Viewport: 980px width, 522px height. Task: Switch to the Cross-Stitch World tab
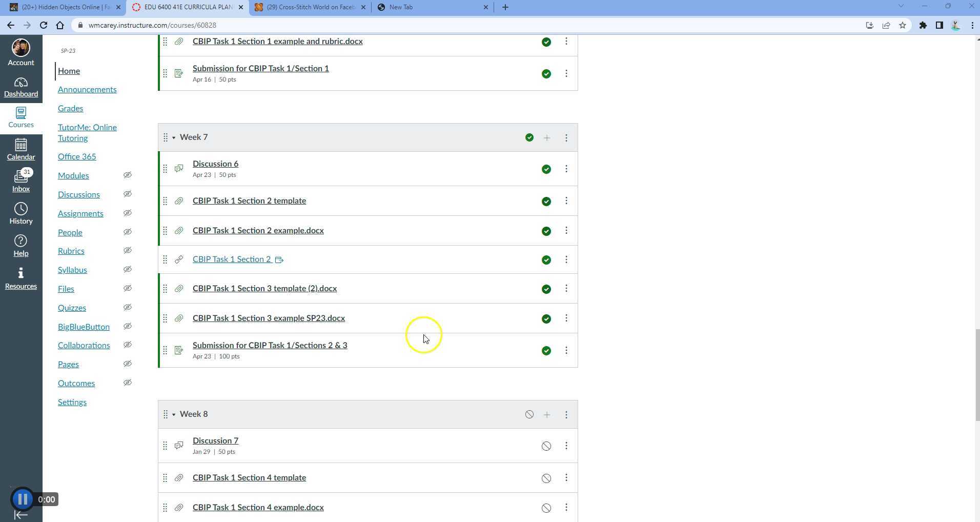[311, 7]
